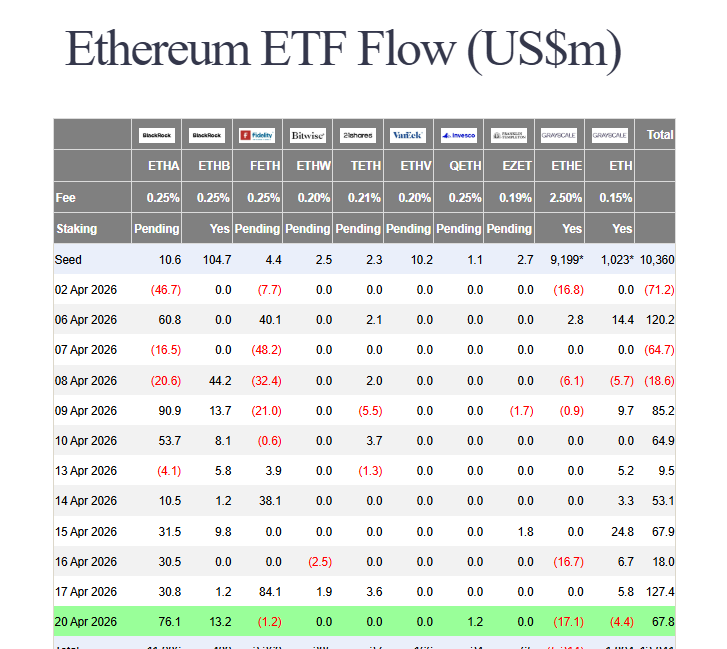Click the VanEck logo
Screen dimensions: 727x649
coord(408,135)
